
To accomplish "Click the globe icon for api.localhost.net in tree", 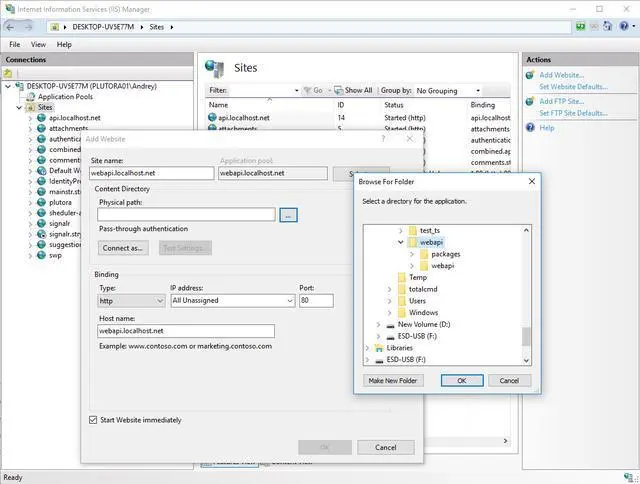I will click(x=41, y=118).
